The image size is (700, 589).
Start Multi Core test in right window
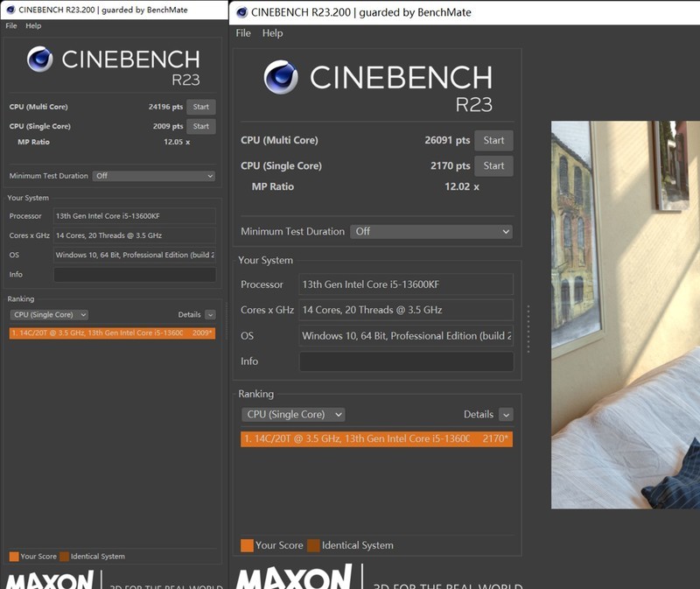tap(493, 140)
